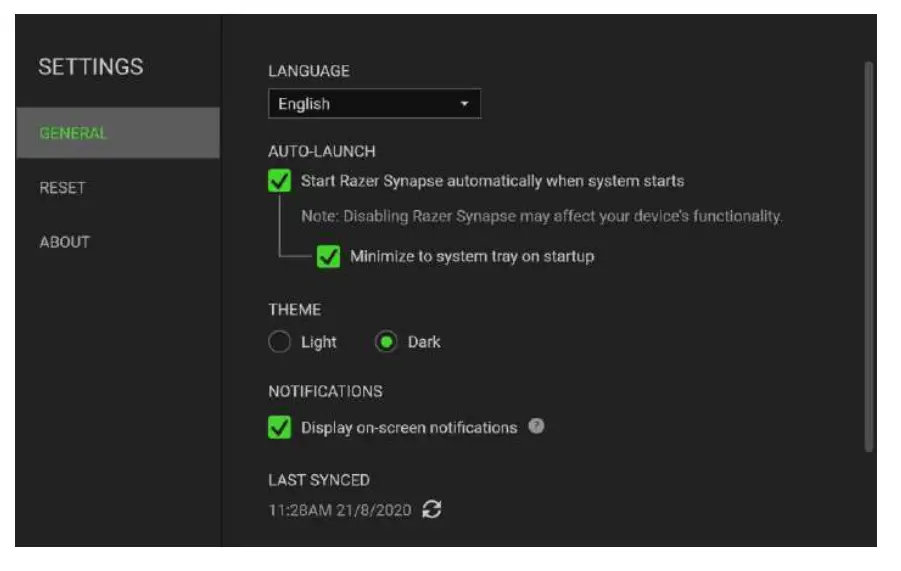Click the AUTO-LAUNCH section heading

coord(322,151)
